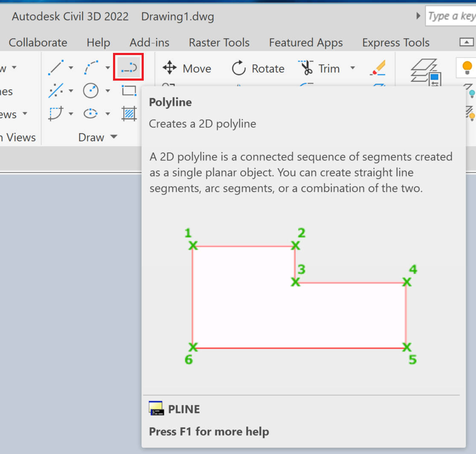The image size is (476, 454).
Task: Activate the Hatch tool
Action: tap(128, 113)
